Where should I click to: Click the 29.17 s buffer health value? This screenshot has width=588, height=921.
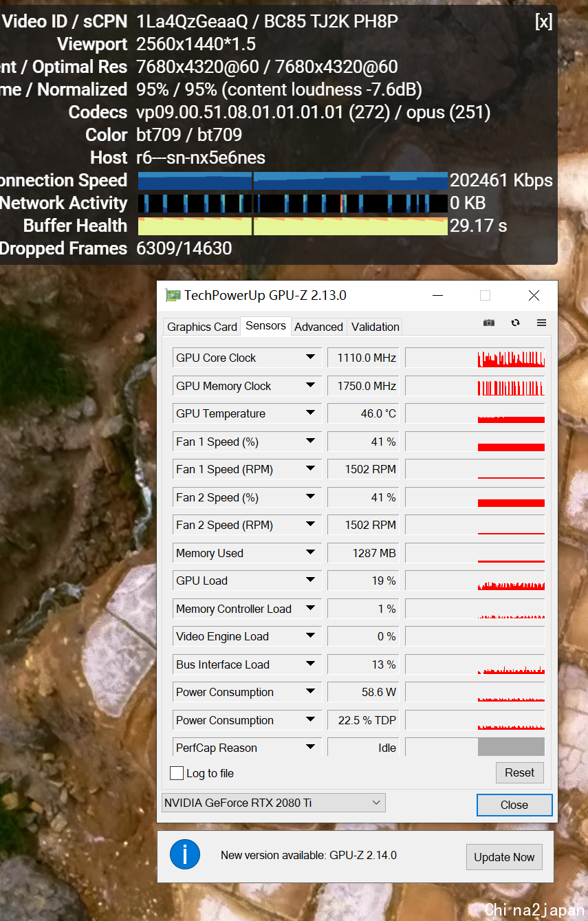478,226
